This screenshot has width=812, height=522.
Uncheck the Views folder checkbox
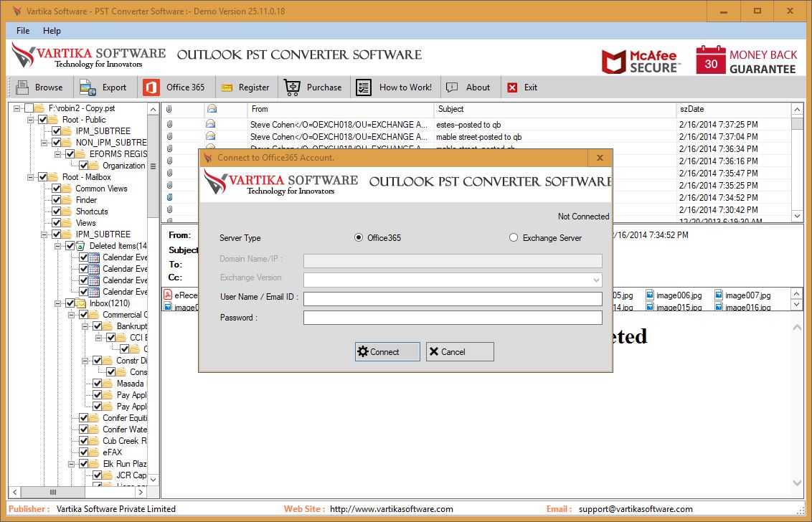[57, 223]
